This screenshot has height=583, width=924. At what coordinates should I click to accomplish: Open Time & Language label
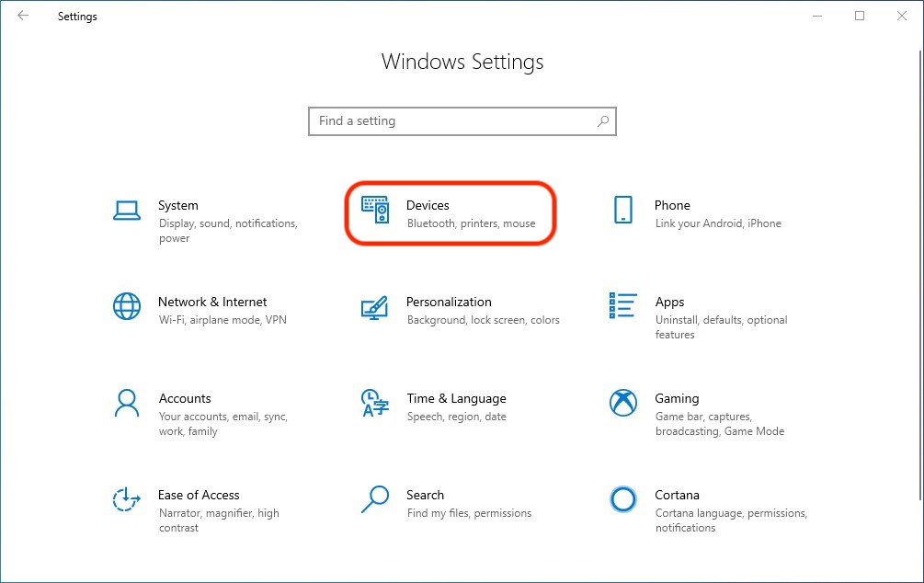coord(457,399)
